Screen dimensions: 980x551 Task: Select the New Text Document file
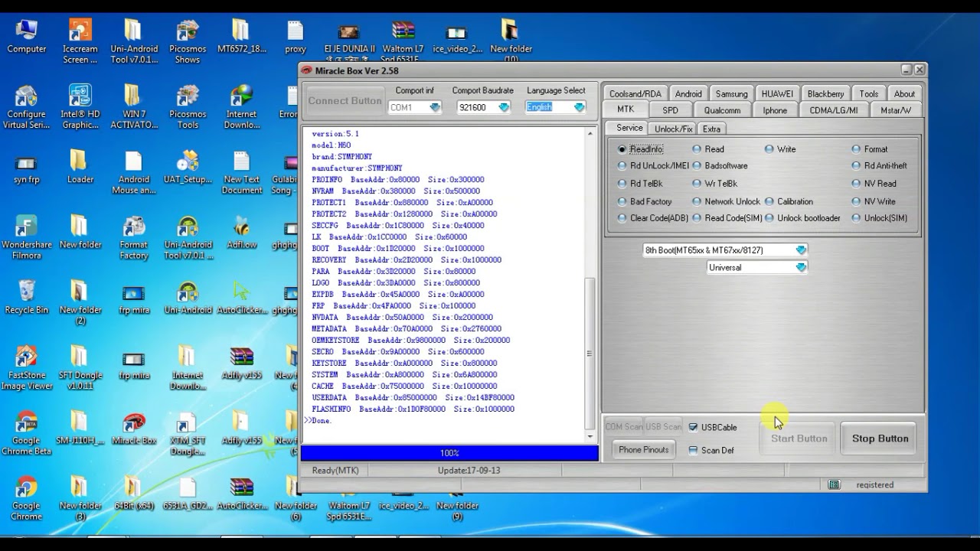pyautogui.click(x=241, y=172)
